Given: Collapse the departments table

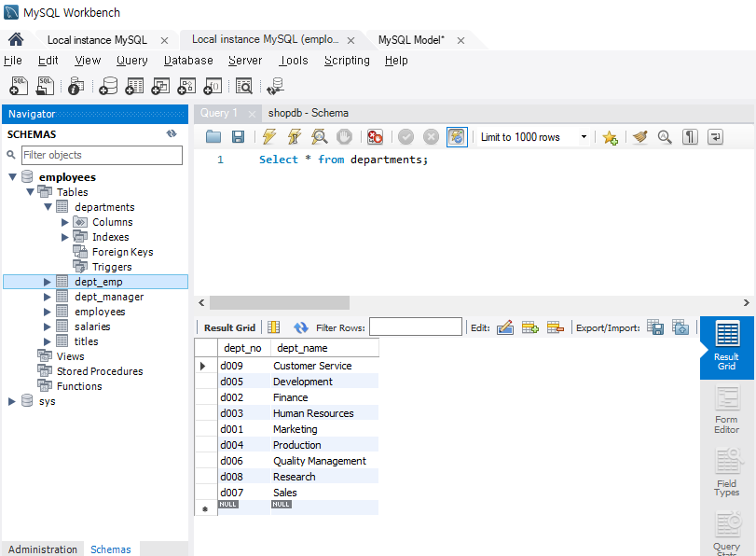Looking at the screenshot, I should point(48,207).
